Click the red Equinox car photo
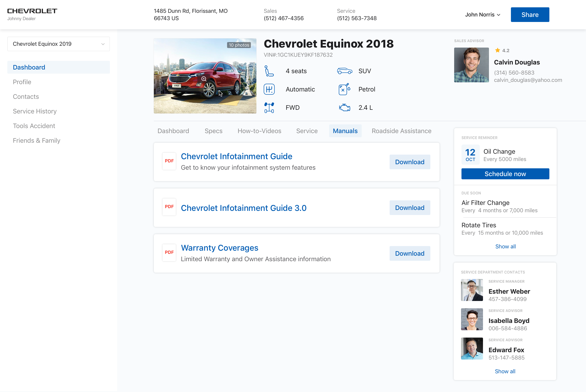Viewport: 586px width, 392px height. (x=205, y=76)
